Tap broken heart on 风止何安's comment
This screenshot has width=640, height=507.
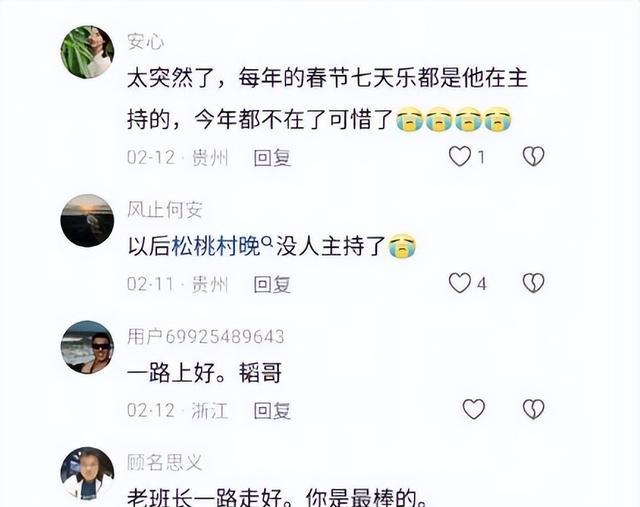(x=533, y=283)
